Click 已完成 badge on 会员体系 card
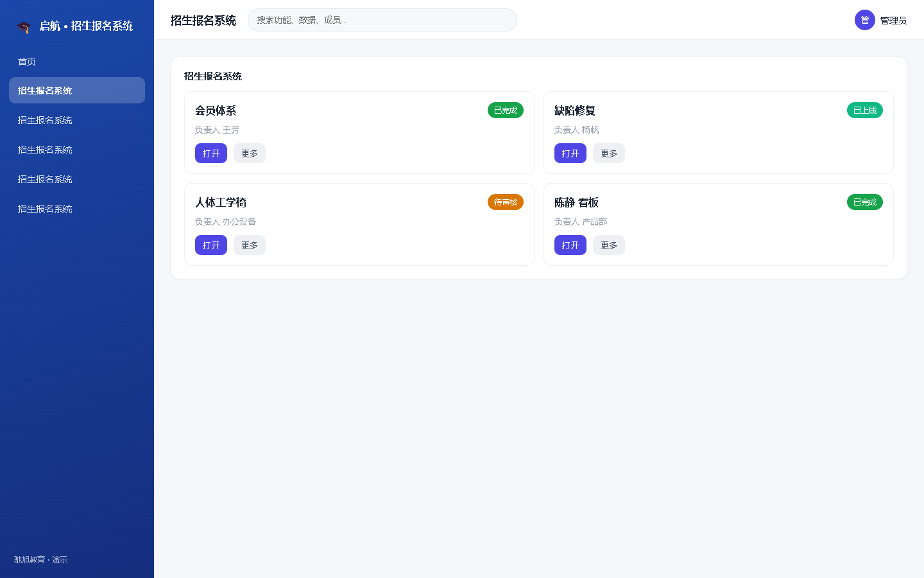The width and height of the screenshot is (924, 578). click(x=506, y=110)
